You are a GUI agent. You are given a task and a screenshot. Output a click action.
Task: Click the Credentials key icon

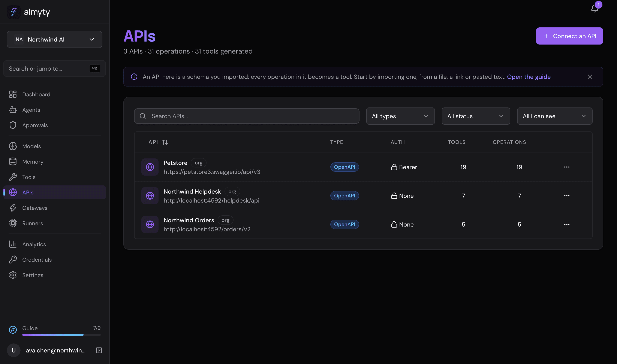pos(13,260)
